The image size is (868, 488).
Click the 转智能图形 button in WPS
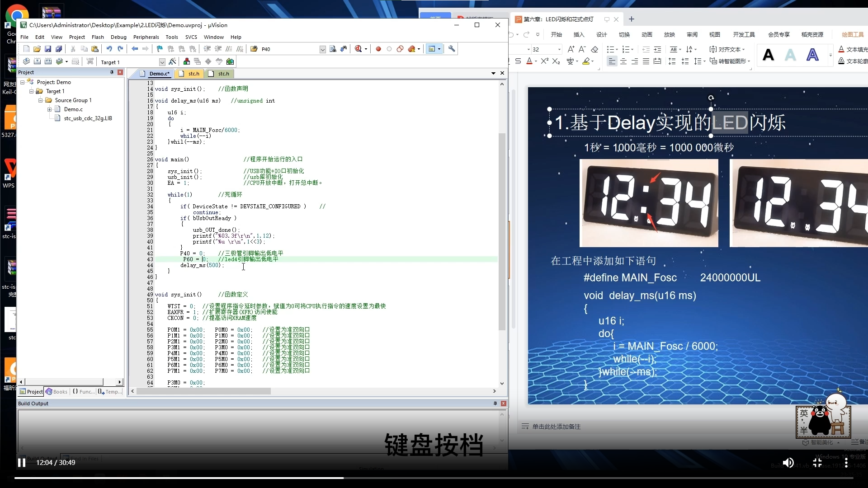[x=730, y=61]
